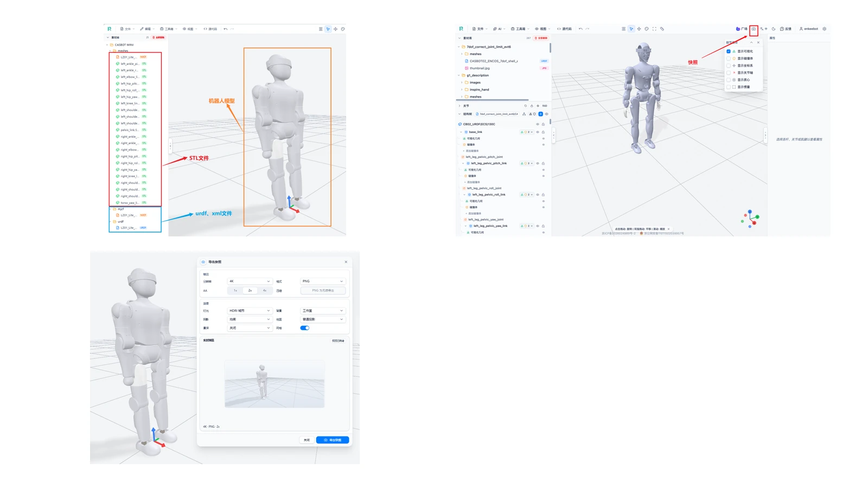Click the lock icon on the base_link row
868x488 pixels.
[x=543, y=132]
